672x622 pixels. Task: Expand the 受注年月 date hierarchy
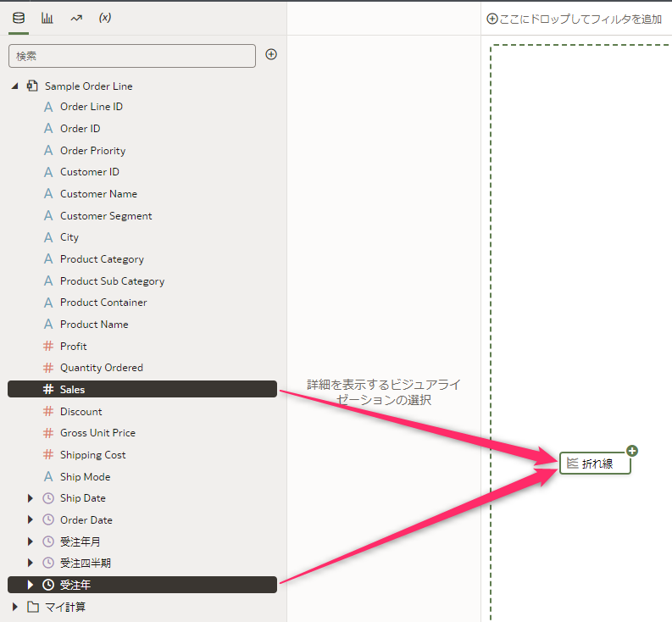[x=30, y=541]
